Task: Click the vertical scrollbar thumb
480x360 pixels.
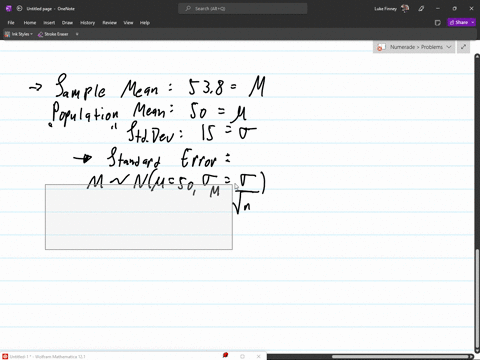Action: pos(477,297)
